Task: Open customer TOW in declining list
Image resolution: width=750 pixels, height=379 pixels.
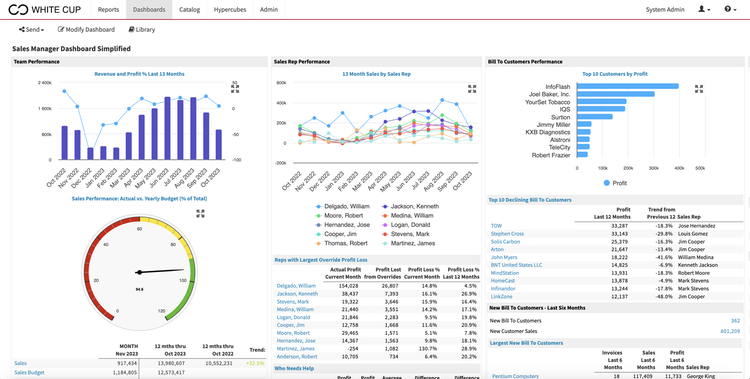Action: click(x=496, y=226)
